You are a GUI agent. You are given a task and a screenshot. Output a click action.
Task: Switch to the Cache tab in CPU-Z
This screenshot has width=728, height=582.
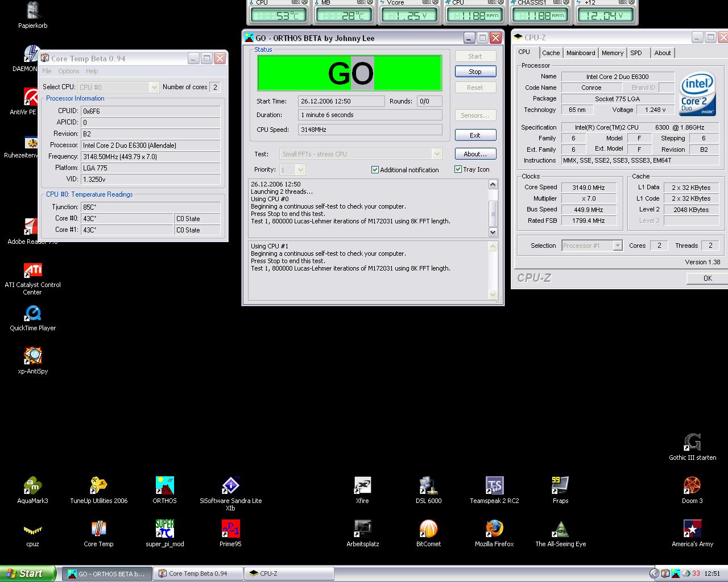(x=551, y=53)
